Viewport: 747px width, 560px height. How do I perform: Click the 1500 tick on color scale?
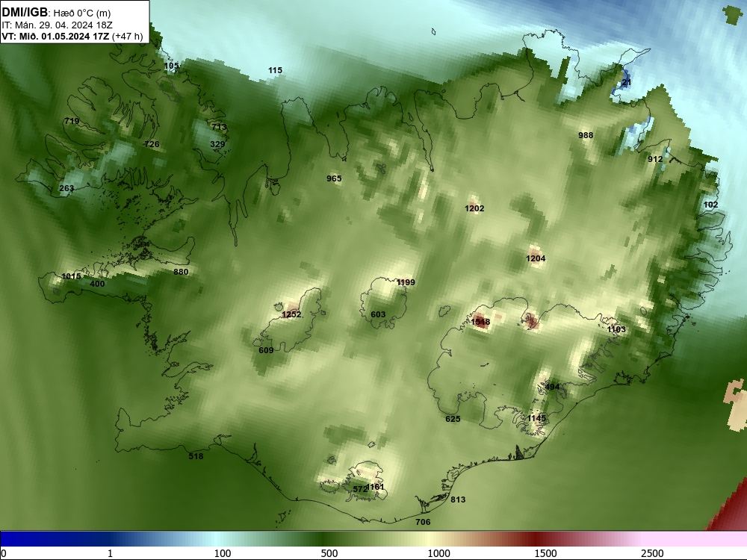click(x=545, y=553)
